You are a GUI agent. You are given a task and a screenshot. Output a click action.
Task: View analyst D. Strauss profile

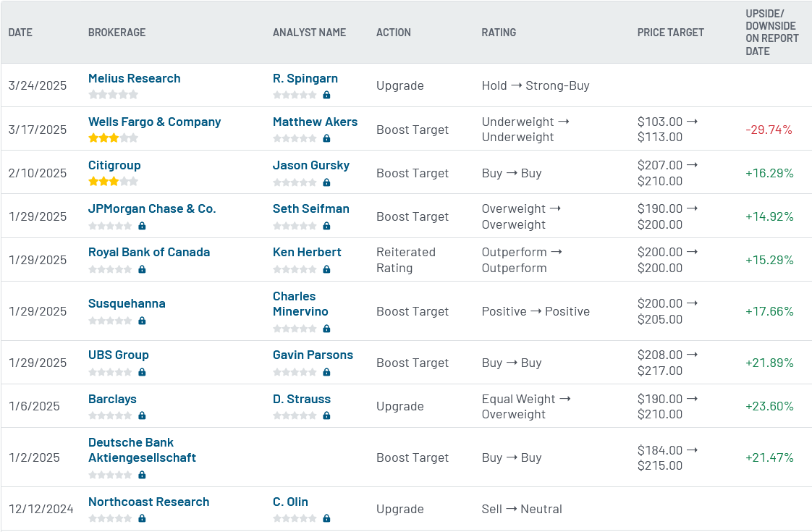301,399
